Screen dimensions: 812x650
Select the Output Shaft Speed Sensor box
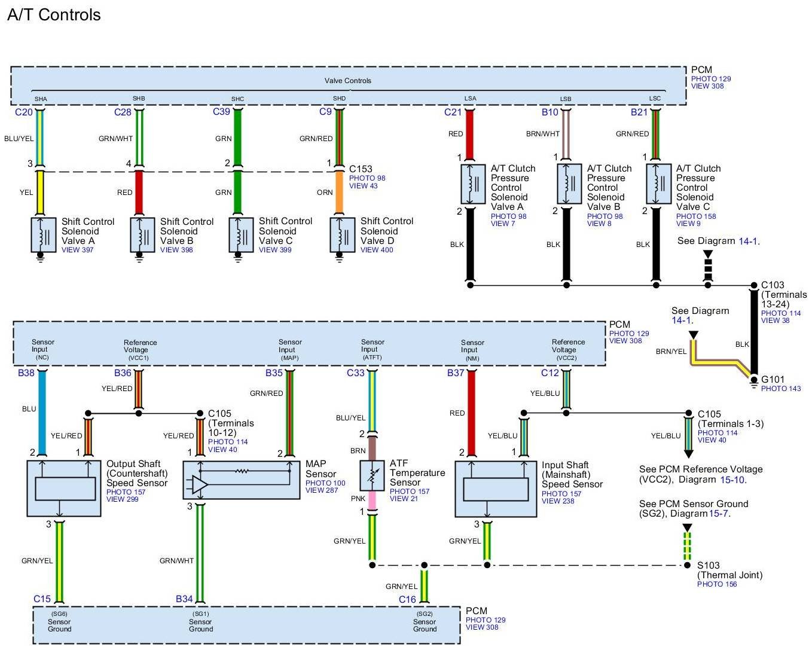click(x=64, y=489)
